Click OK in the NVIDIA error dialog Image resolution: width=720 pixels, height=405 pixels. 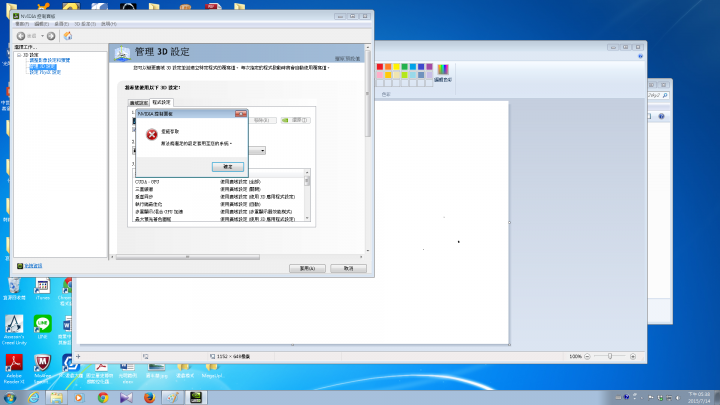pyautogui.click(x=228, y=167)
